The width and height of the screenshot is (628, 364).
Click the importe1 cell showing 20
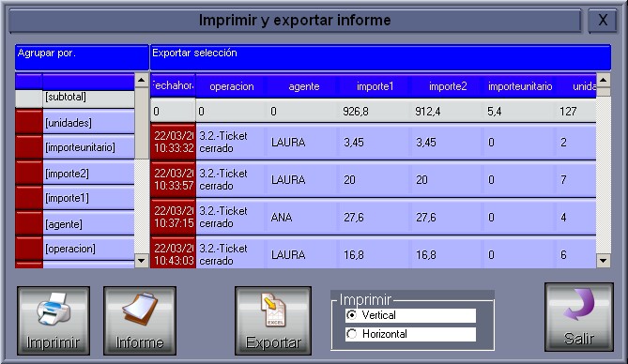[x=375, y=179]
